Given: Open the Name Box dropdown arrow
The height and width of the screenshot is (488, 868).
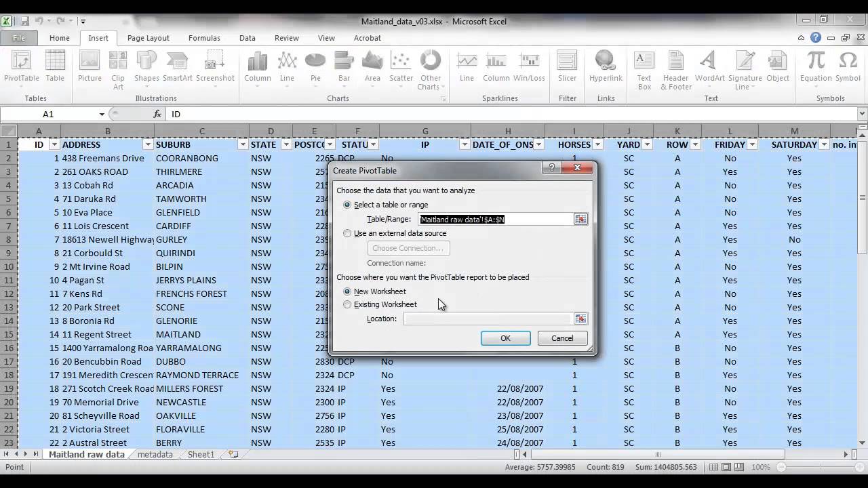Looking at the screenshot, I should pos(102,115).
